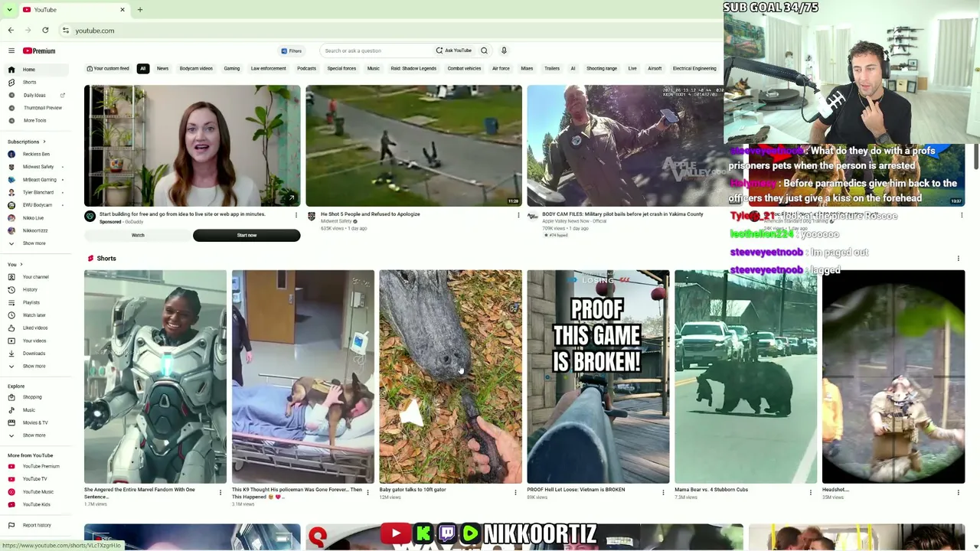
Task: Click the Start now button
Action: tap(247, 235)
